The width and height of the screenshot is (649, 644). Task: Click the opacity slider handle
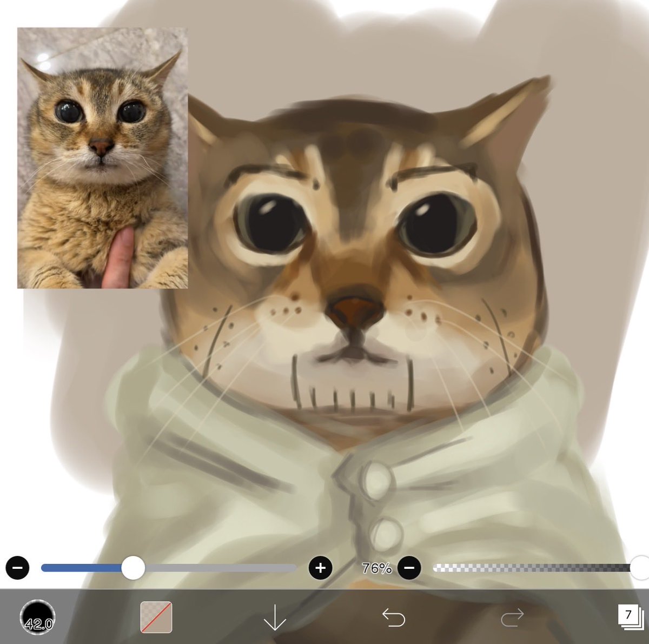(640, 568)
